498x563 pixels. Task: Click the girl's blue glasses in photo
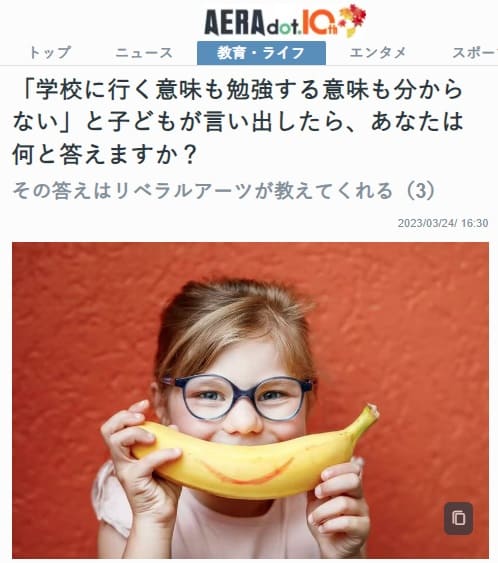[238, 398]
